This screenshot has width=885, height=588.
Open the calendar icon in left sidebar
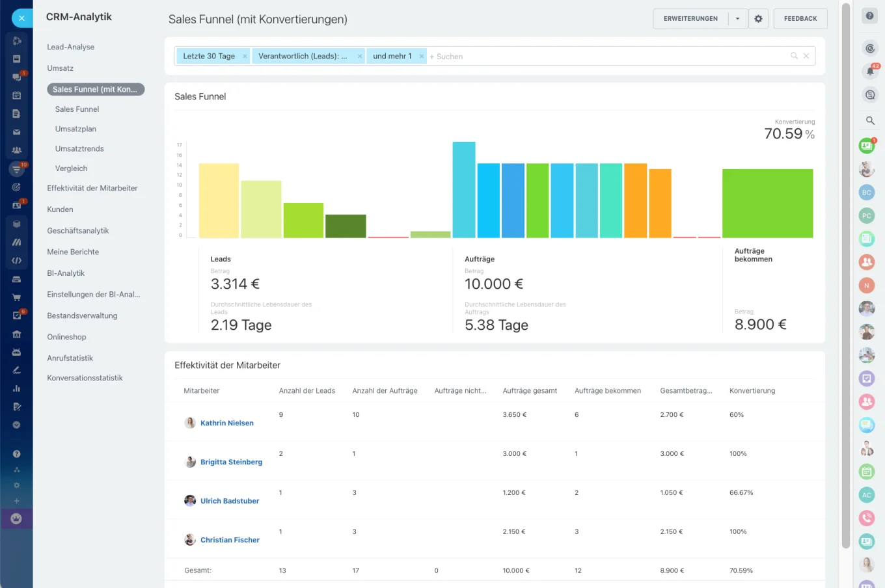17,96
